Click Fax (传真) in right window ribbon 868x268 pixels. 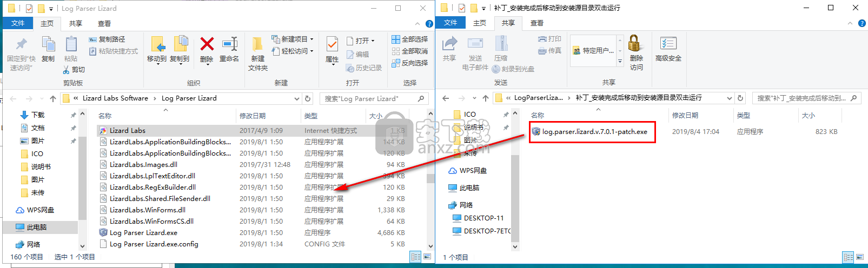pos(549,51)
